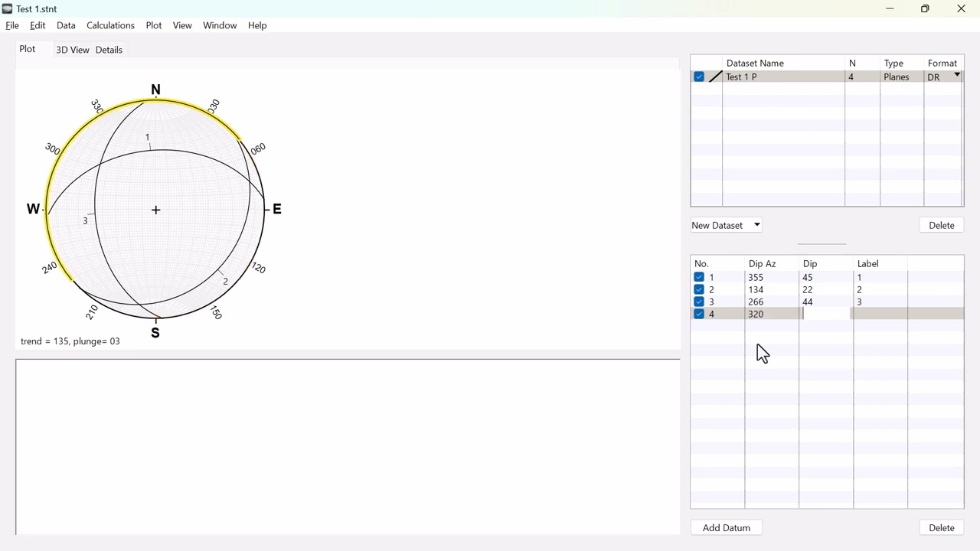This screenshot has width=980, height=551.
Task: Click the Dip Az column header
Action: tap(763, 263)
